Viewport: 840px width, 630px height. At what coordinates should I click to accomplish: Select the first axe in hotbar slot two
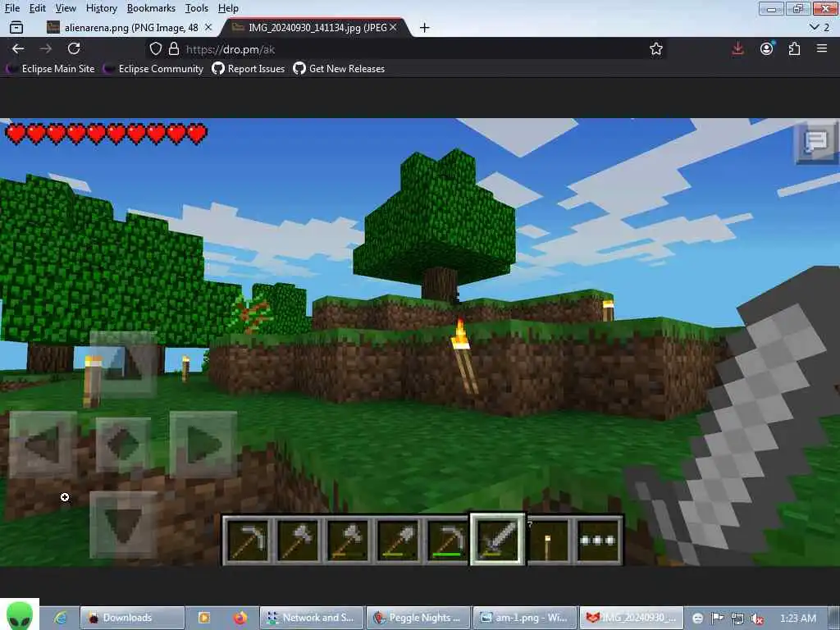(x=297, y=540)
